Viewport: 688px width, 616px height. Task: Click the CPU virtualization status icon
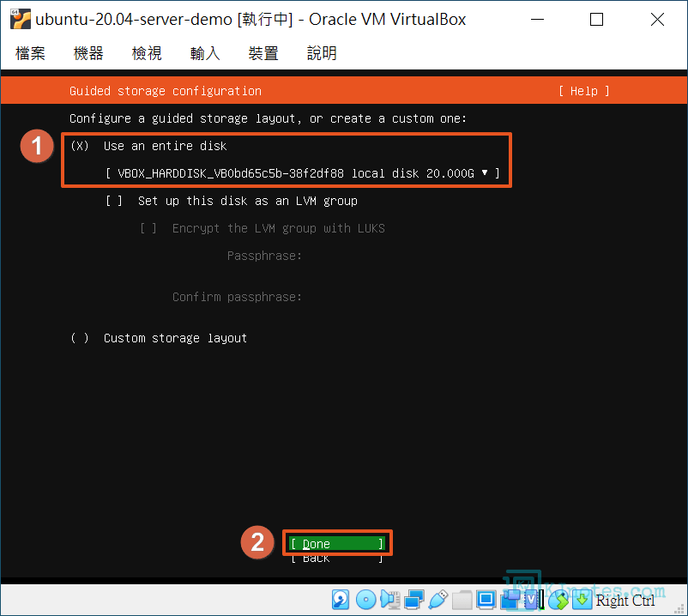(534, 600)
